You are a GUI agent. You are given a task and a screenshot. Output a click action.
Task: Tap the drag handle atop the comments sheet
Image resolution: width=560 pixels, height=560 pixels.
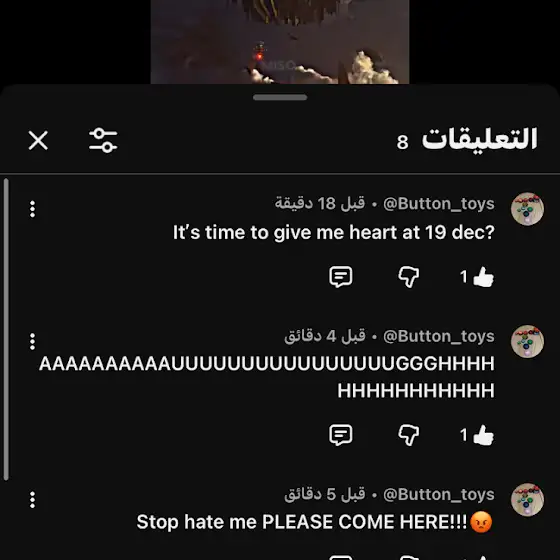point(280,98)
